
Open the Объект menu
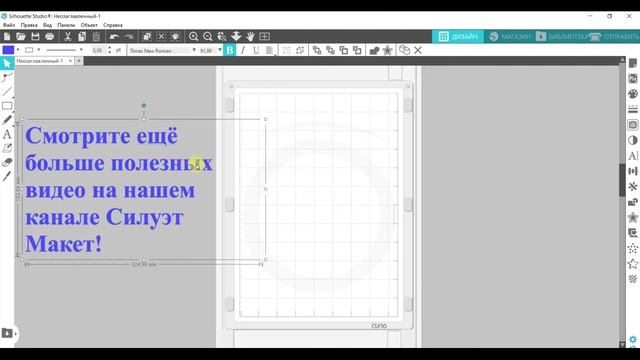point(89,25)
